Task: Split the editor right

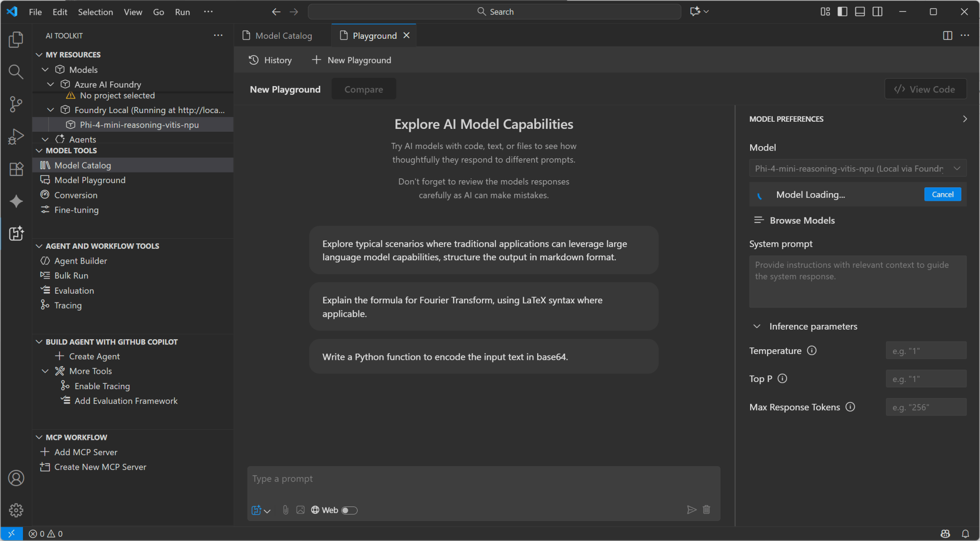Action: (947, 35)
